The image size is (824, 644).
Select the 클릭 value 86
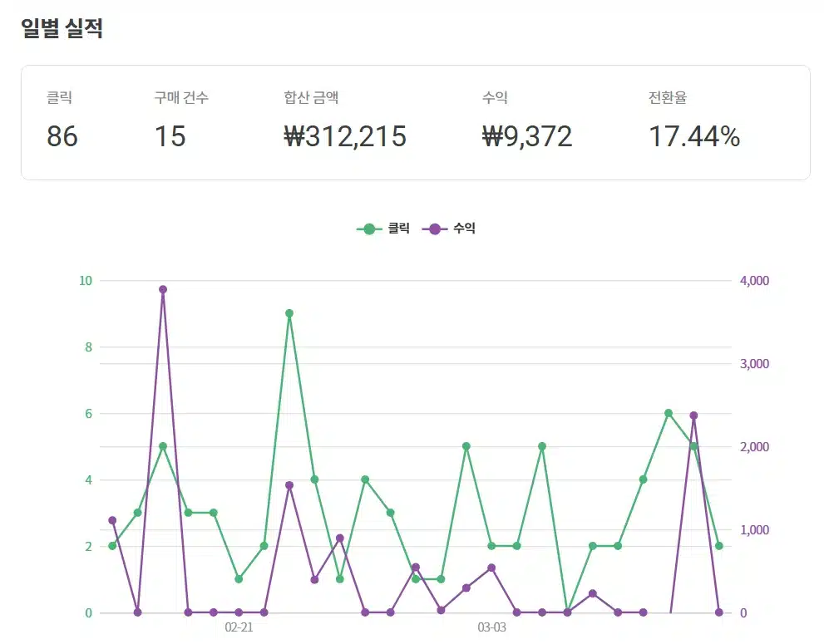[62, 136]
